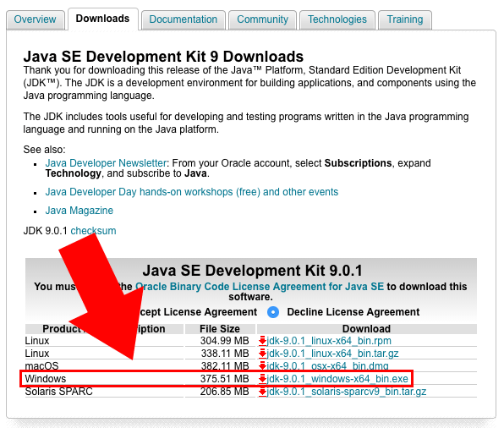This screenshot has width=504, height=428.
Task: Open the Community tab
Action: coord(263,19)
